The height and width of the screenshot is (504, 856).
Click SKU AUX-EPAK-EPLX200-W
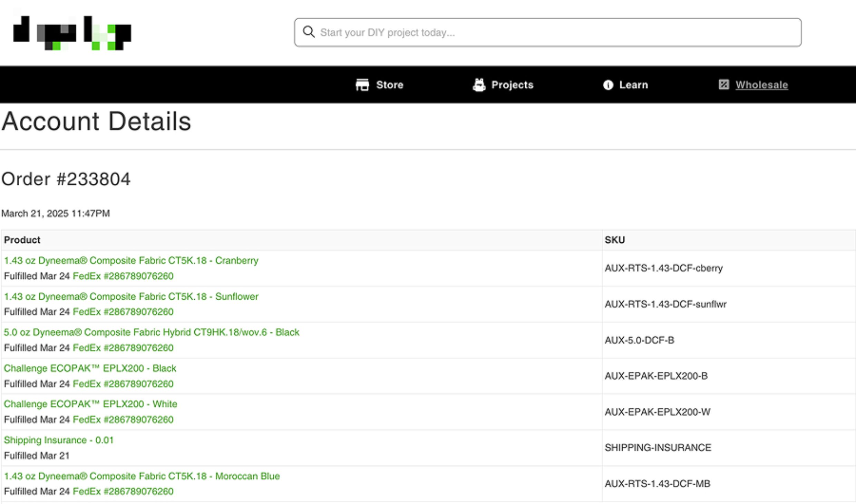pyautogui.click(x=657, y=412)
